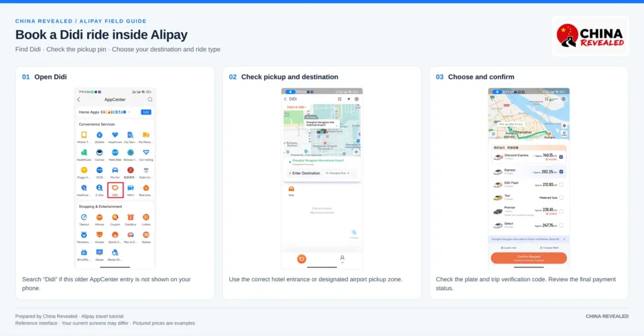Click the To Shanghai Pudong suggestion chip
This screenshot has height=336, width=644.
click(337, 173)
